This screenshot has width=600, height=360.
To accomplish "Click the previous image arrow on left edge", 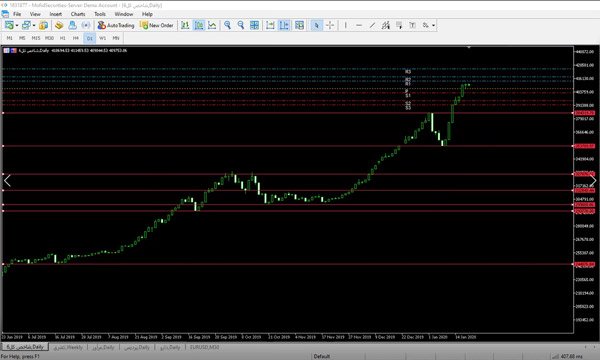I will (x=7, y=181).
